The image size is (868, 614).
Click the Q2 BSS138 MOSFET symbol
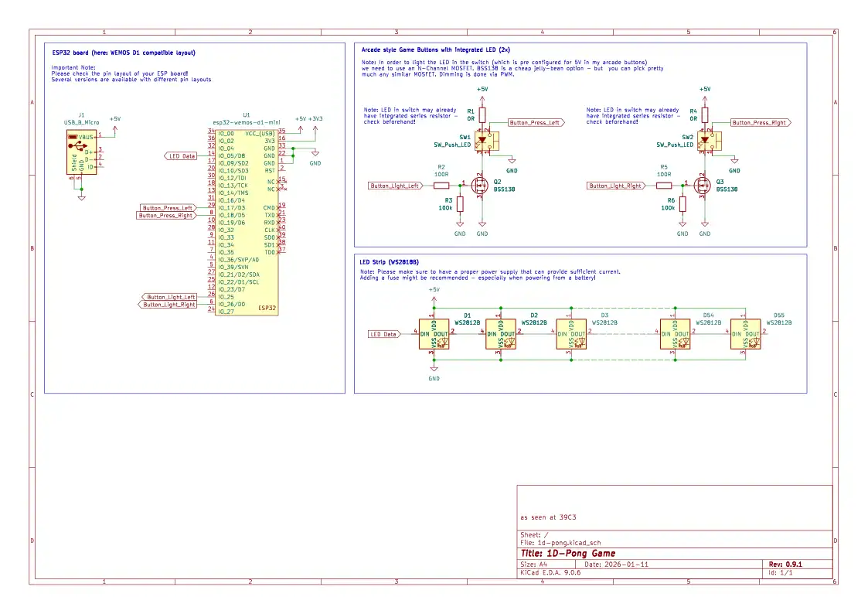point(479,186)
